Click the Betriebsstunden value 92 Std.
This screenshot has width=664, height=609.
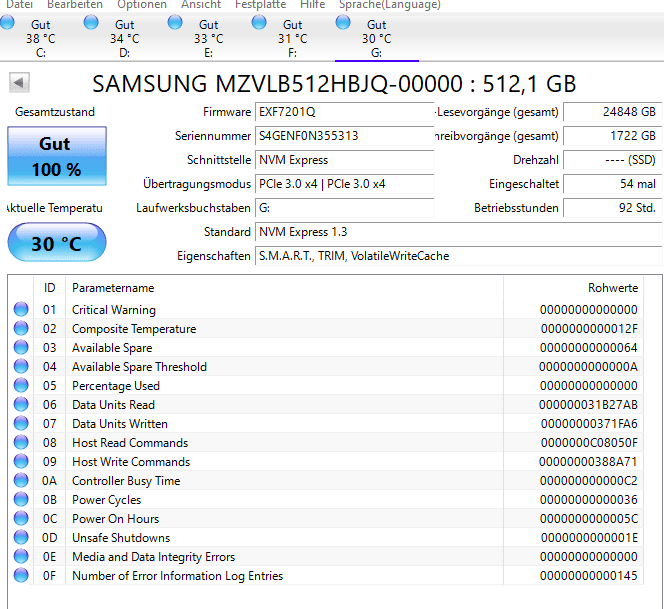[612, 208]
